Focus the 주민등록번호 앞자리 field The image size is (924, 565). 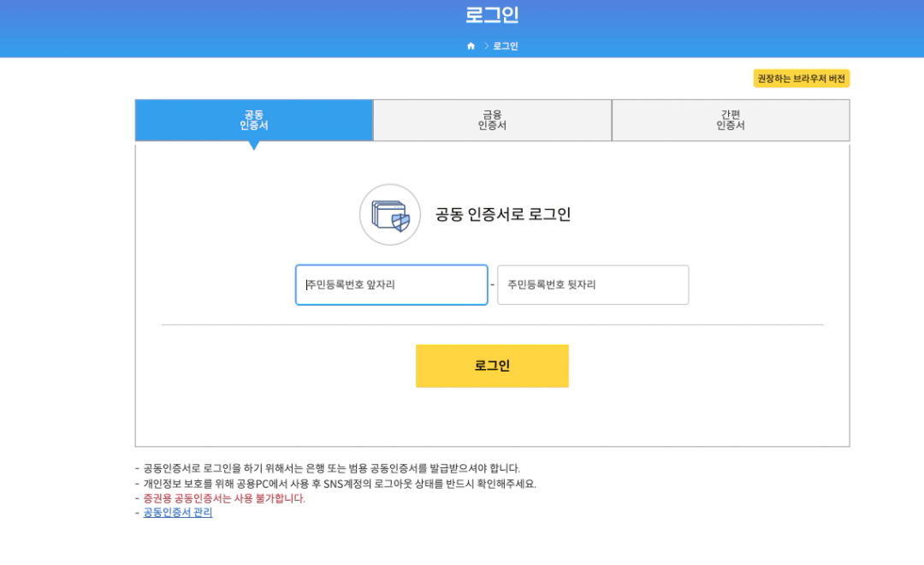pyautogui.click(x=391, y=285)
